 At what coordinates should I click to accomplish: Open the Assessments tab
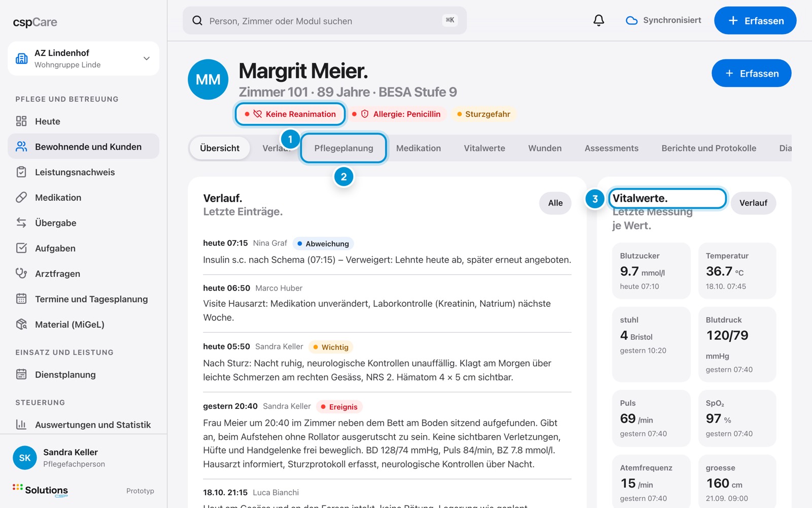(612, 148)
